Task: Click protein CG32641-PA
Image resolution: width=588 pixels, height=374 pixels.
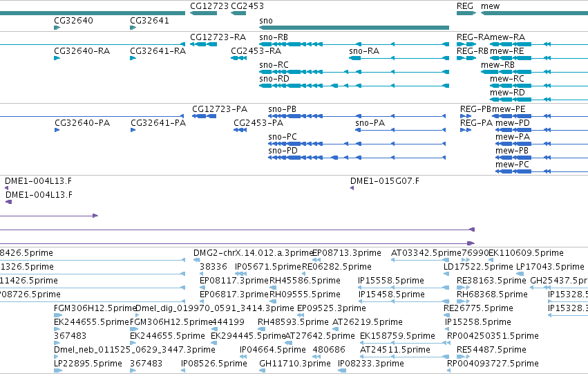Action: [158, 123]
